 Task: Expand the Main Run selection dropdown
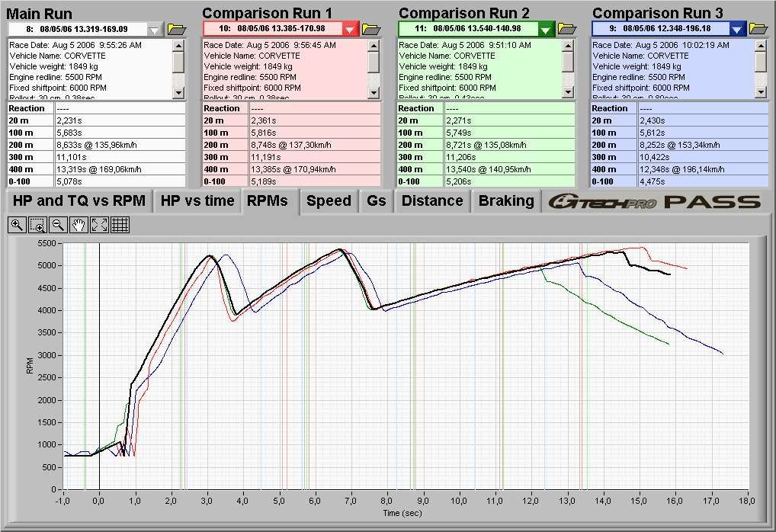tap(156, 29)
